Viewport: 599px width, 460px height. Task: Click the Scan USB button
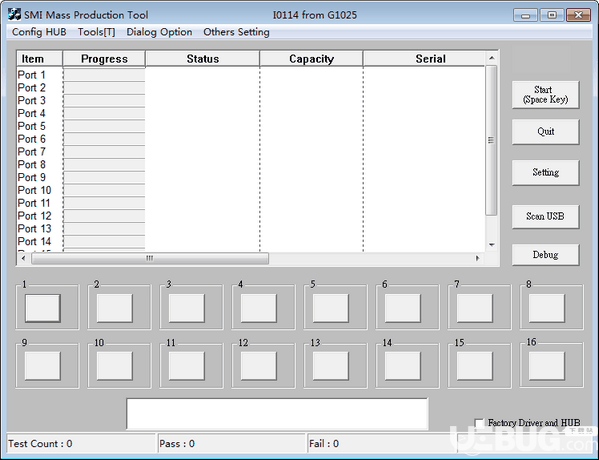click(545, 216)
